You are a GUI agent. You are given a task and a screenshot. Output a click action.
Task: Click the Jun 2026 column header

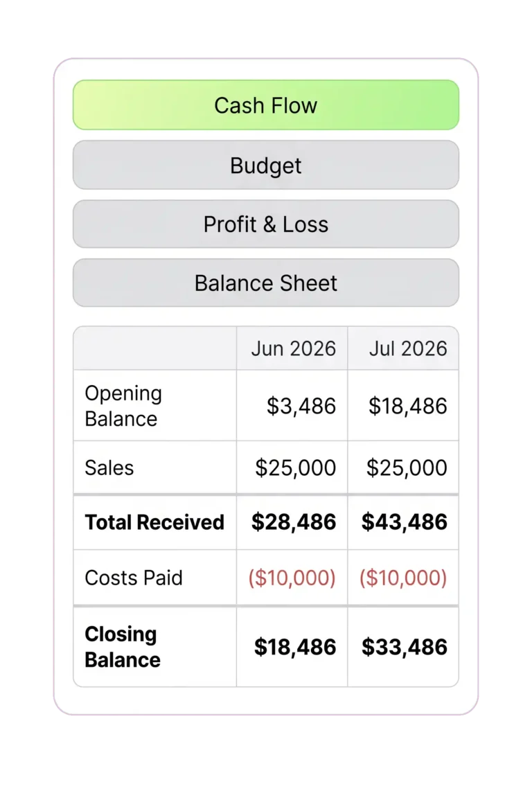click(x=293, y=348)
